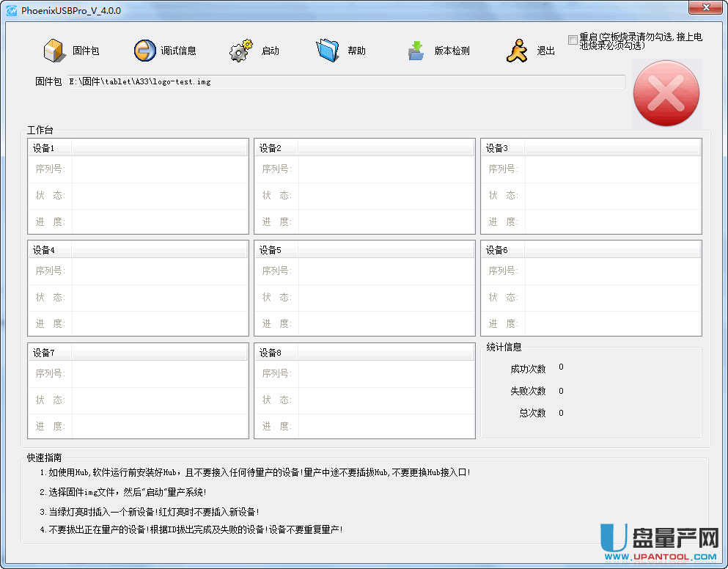
Task: Click the 设备5 序列号 serial row
Action: [x=386, y=271]
